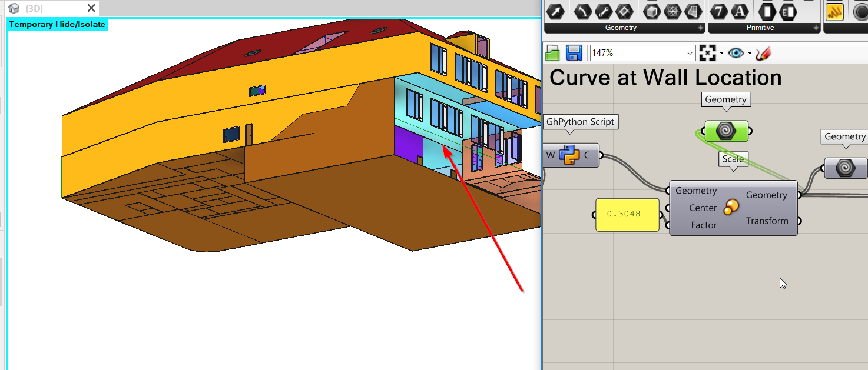The height and width of the screenshot is (370, 868).
Task: Click the 0.3048 yellow panel
Action: point(627,215)
